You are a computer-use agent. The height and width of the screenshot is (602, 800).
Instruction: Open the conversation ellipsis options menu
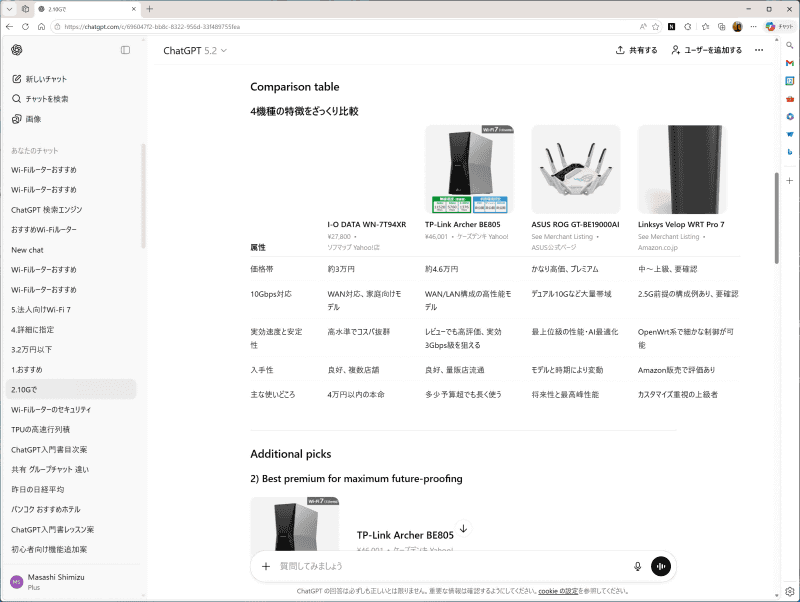758,51
